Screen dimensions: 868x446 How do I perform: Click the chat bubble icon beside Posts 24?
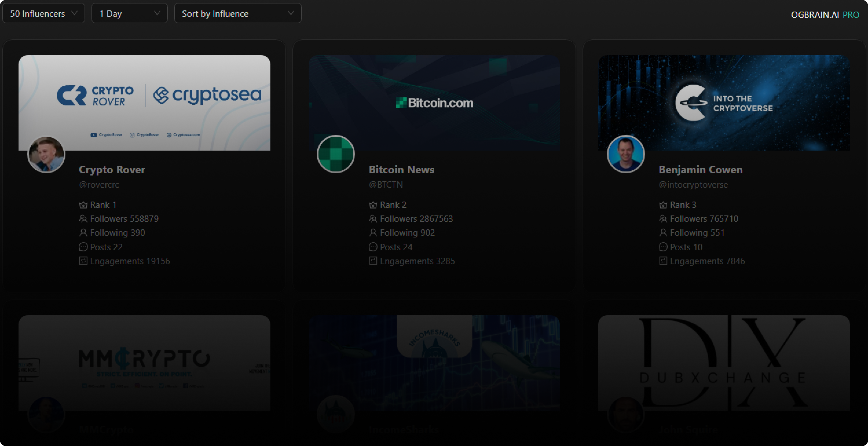tap(373, 247)
